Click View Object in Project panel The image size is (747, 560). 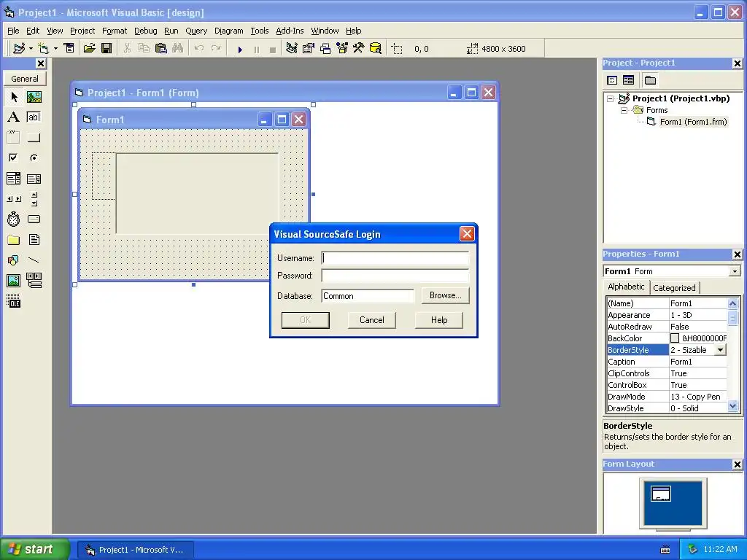click(628, 80)
